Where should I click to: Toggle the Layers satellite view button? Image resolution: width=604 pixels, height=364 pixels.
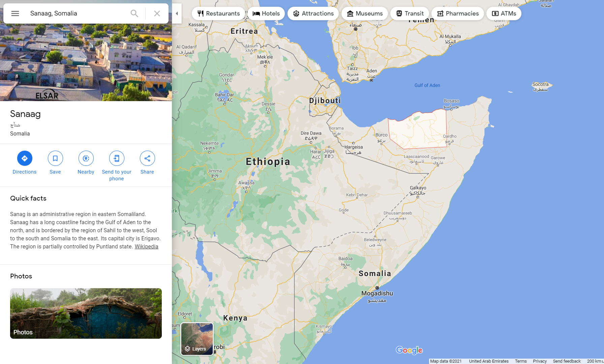point(197,339)
